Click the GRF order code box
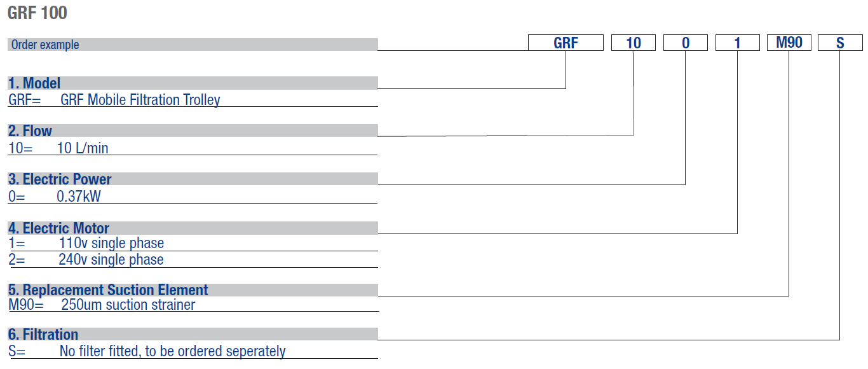 point(566,43)
